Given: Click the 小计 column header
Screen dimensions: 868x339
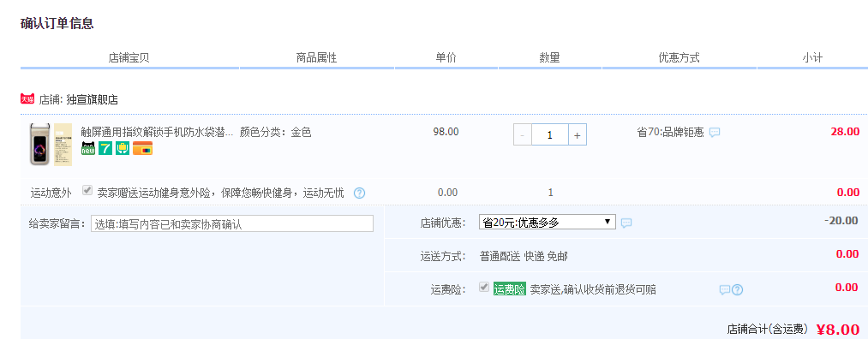Looking at the screenshot, I should click(x=812, y=57).
